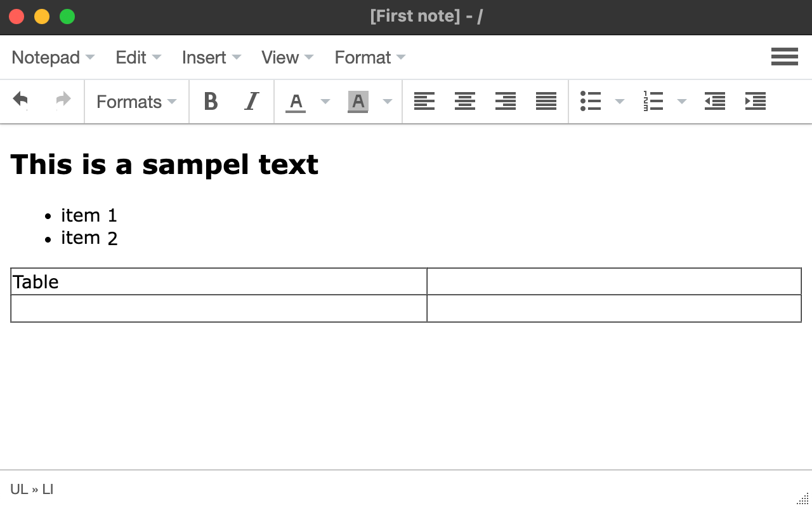Decrease indent of the list

tap(715, 101)
